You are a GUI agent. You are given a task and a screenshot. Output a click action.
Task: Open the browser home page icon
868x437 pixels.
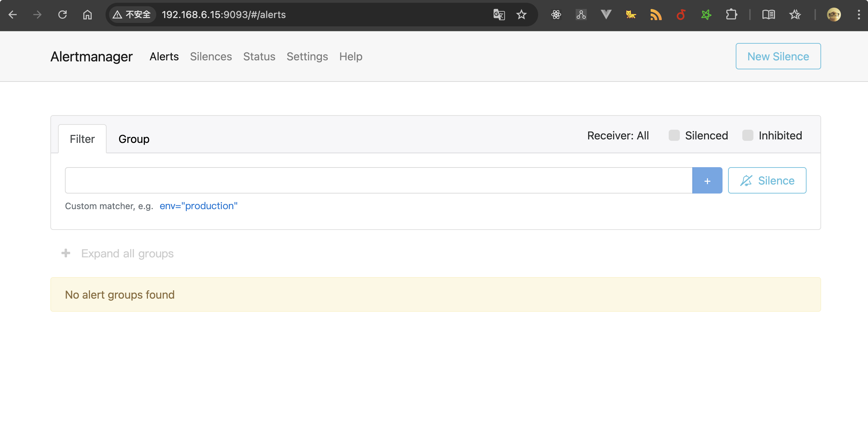[x=87, y=15]
